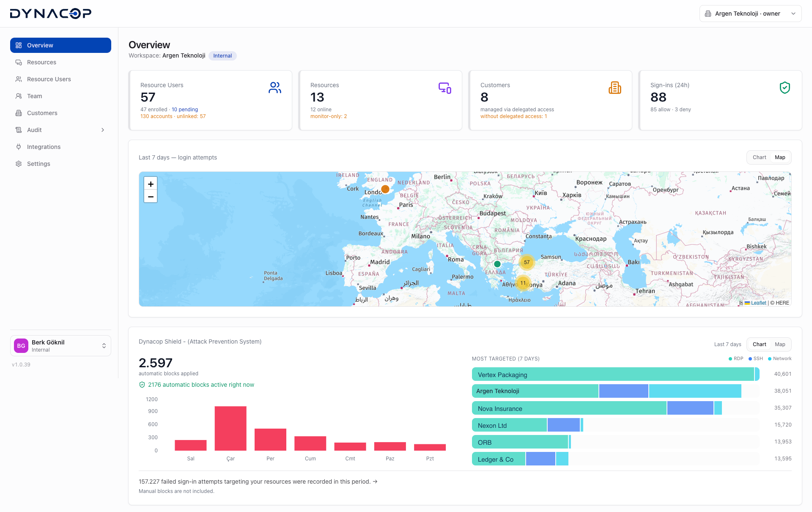Screen dimensions: 812x512
Task: Open the Berk Göknil user switcher
Action: (60, 346)
